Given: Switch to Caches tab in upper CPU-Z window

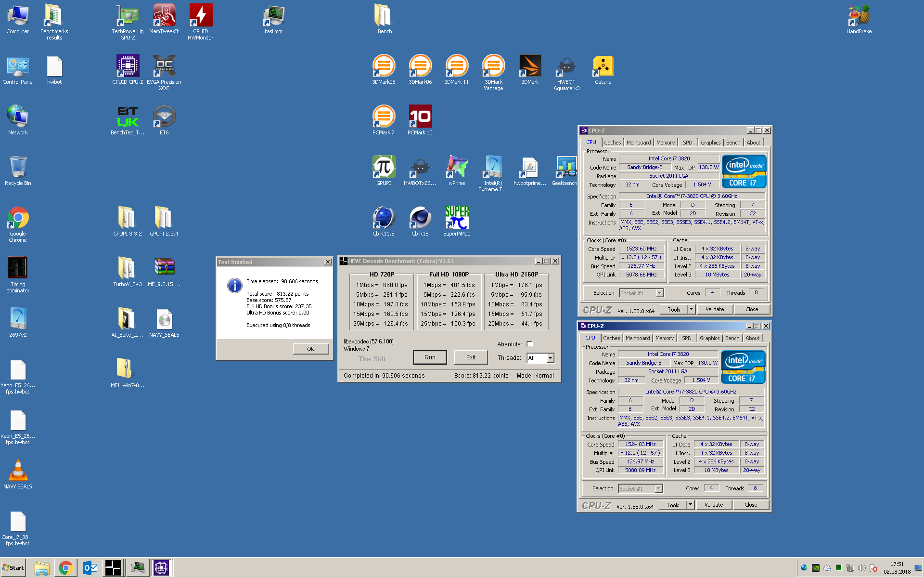Looking at the screenshot, I should [x=612, y=143].
